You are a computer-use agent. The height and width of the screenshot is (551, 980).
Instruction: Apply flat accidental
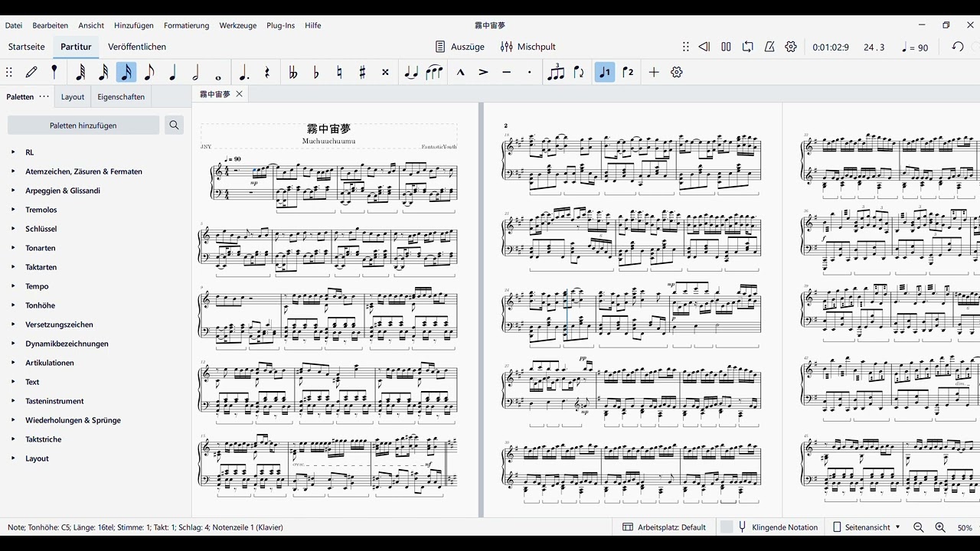click(315, 72)
